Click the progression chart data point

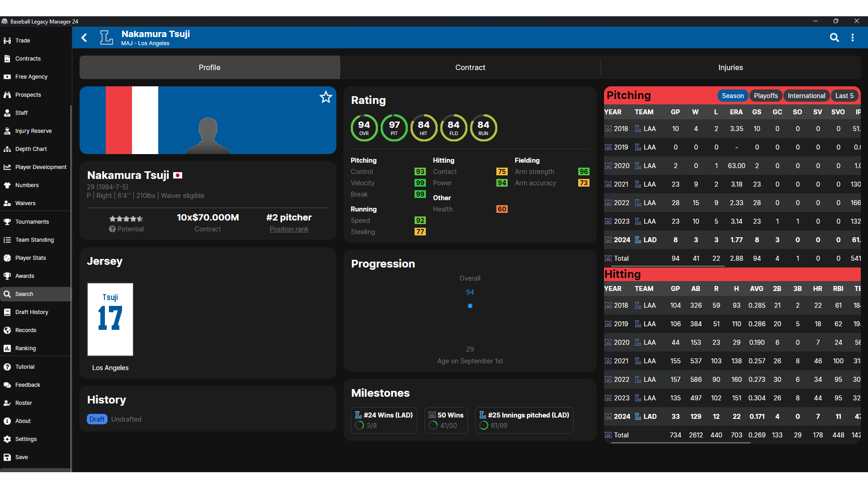[470, 306]
